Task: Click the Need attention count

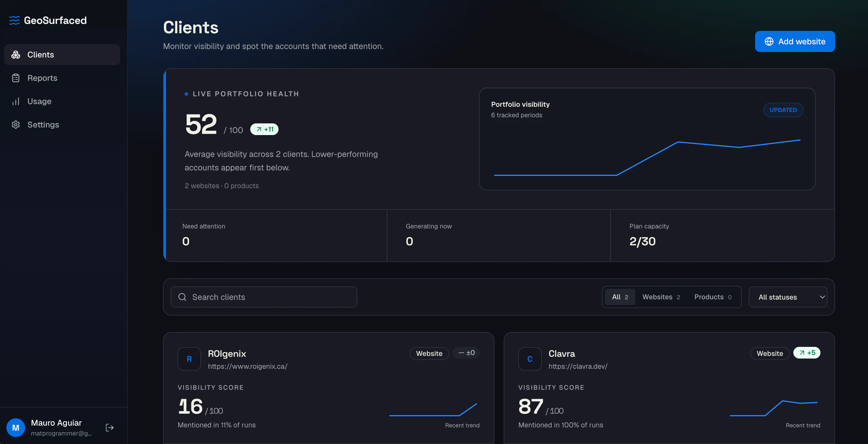Action: [186, 241]
